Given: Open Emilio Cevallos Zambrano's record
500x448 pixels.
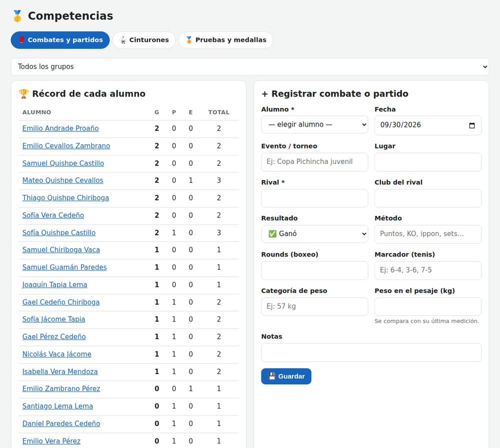Looking at the screenshot, I should tap(66, 145).
